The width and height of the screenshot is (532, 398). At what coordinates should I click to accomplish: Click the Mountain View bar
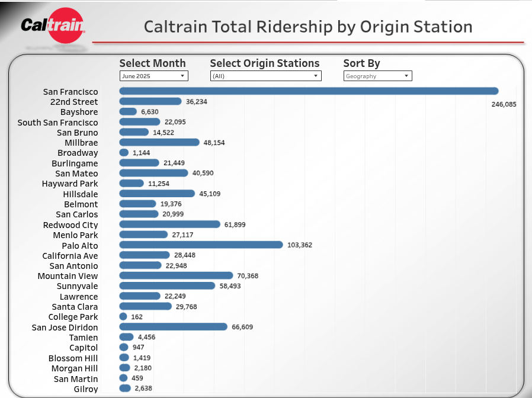176,275
